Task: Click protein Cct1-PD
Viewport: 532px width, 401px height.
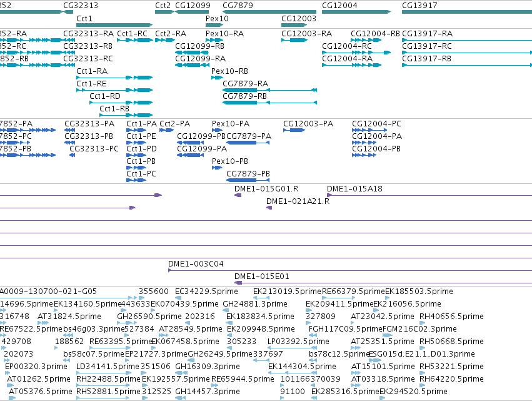Action: pos(141,149)
